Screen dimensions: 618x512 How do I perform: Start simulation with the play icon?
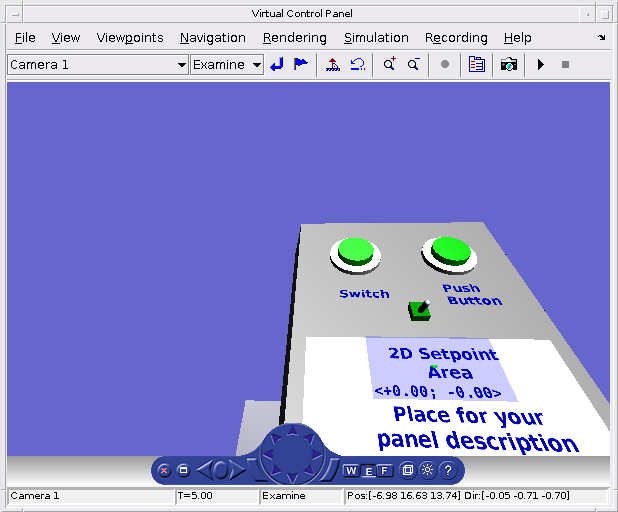tap(541, 64)
